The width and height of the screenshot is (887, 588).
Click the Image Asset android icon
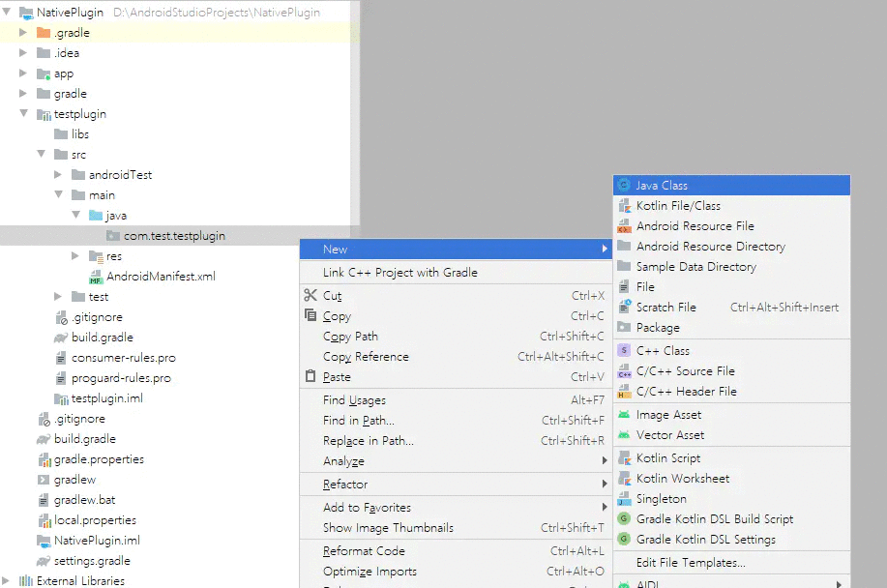624,415
